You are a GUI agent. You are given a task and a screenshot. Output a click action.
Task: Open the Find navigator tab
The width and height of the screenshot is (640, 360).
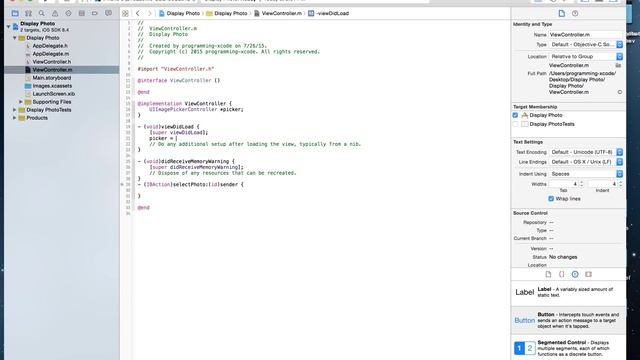[42, 13]
